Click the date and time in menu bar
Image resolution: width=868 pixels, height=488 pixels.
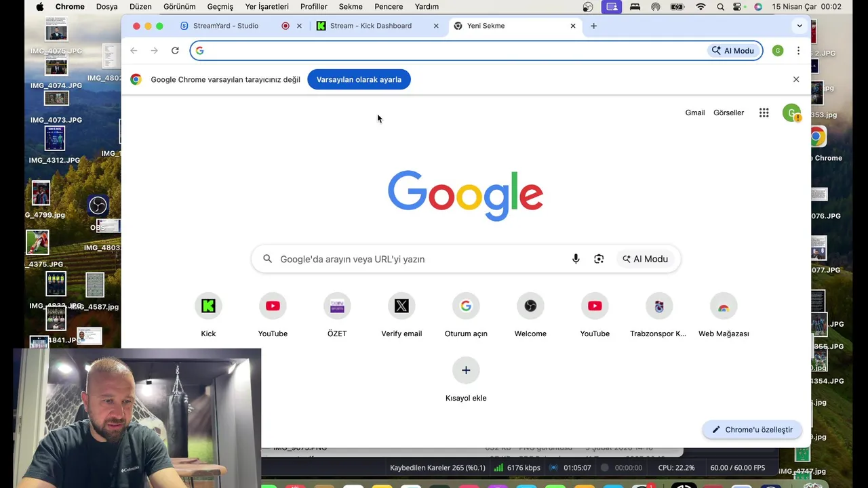(806, 7)
